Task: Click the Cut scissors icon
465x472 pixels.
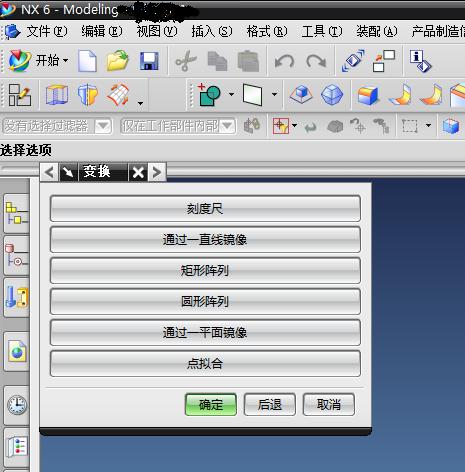Action: [x=186, y=61]
